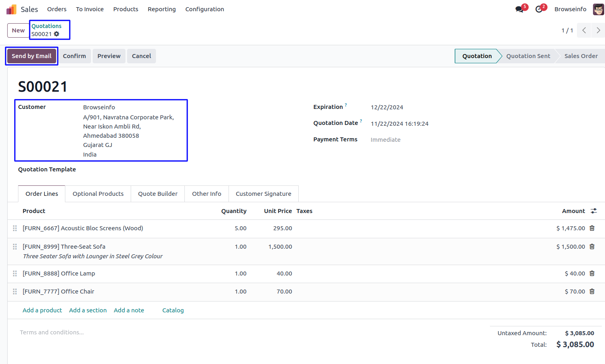Image resolution: width=605 pixels, height=364 pixels.
Task: Open the Configuration menu
Action: [204, 9]
